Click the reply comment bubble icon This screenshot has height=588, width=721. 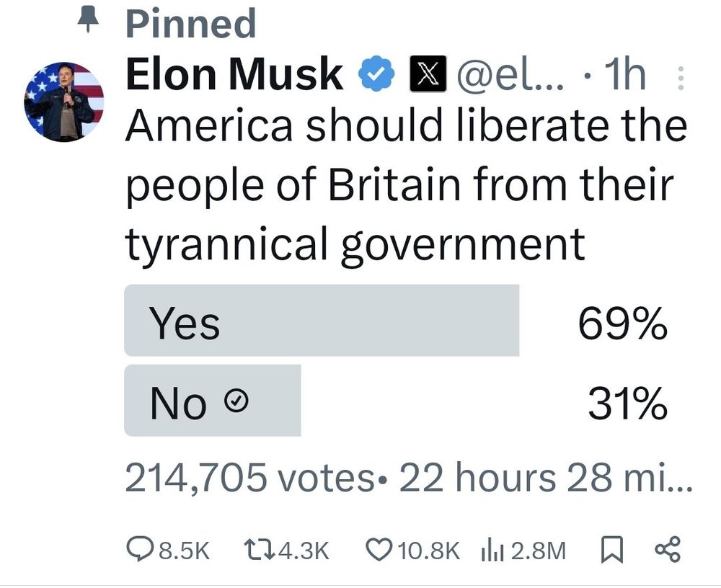[138, 551]
